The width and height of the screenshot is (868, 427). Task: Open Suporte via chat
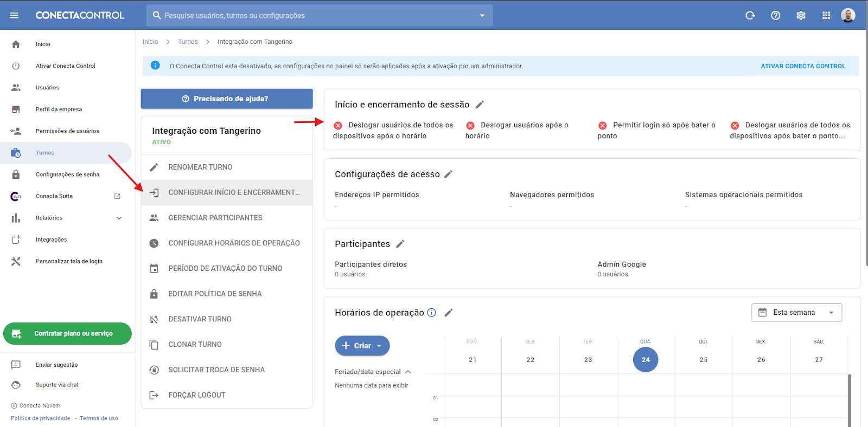click(x=57, y=385)
